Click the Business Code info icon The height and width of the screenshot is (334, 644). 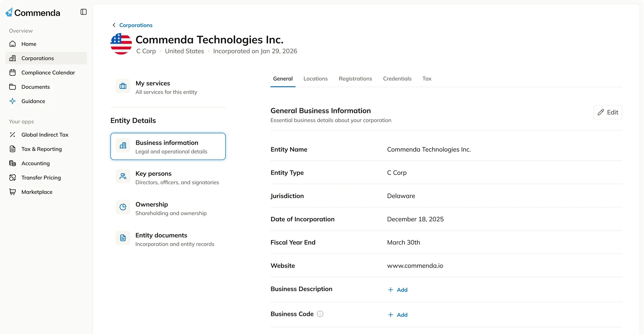(320, 314)
